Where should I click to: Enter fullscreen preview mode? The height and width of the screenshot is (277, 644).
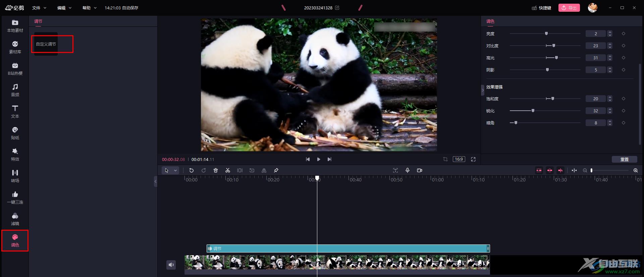click(473, 159)
